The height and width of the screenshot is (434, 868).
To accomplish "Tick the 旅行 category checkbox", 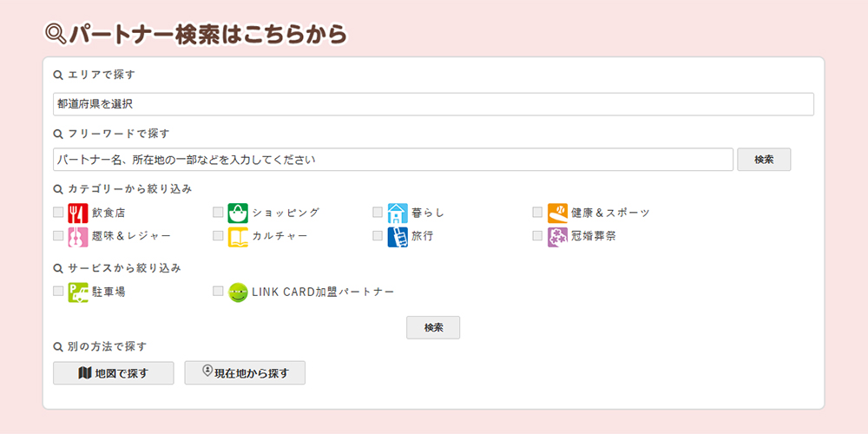I will point(378,236).
